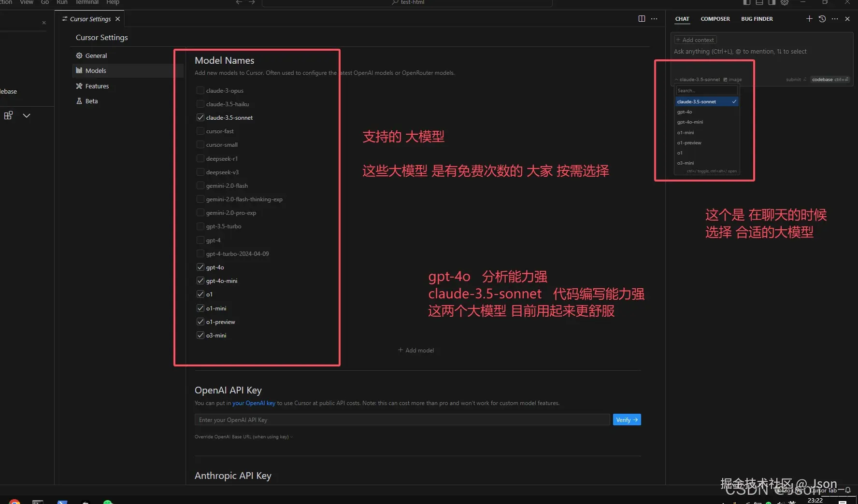Switch to the CHAT tab
The height and width of the screenshot is (504, 858).
[682, 19]
